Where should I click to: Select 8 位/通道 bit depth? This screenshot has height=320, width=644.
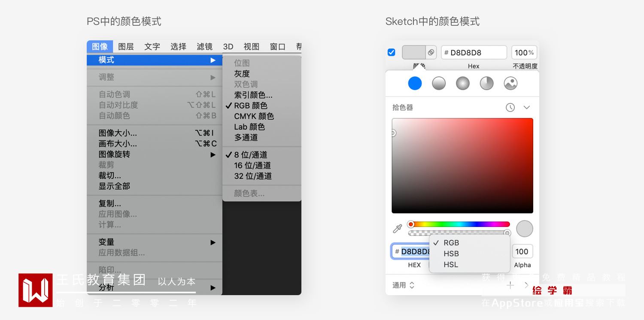tap(262, 155)
